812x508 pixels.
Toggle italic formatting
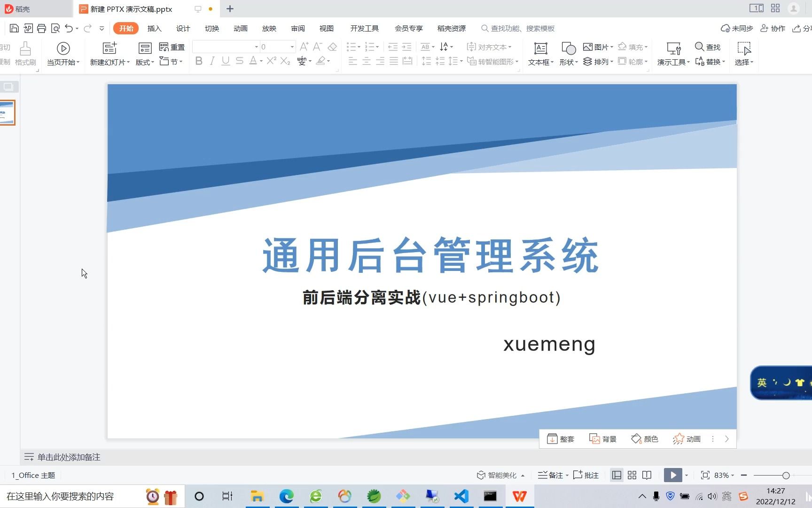pos(212,61)
